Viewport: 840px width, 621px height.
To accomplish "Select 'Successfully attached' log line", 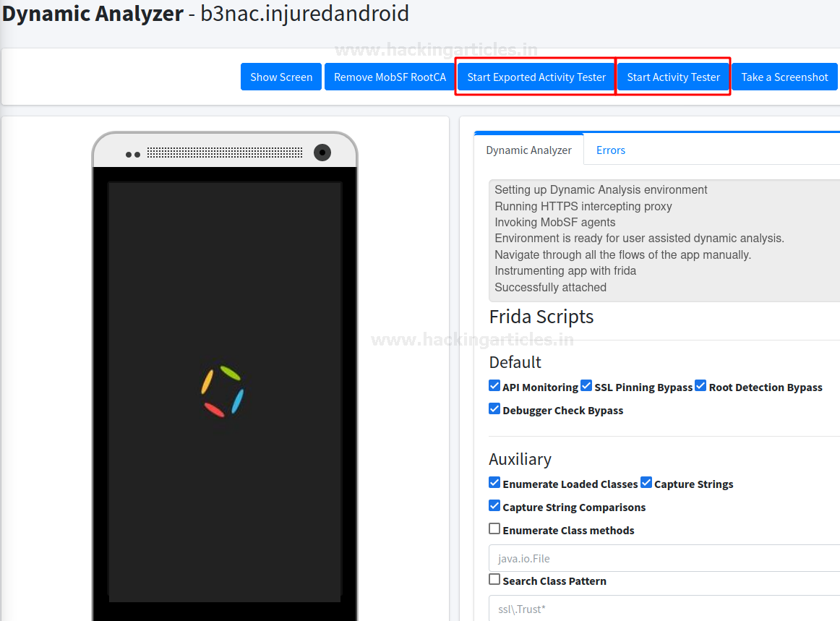I will coord(550,287).
